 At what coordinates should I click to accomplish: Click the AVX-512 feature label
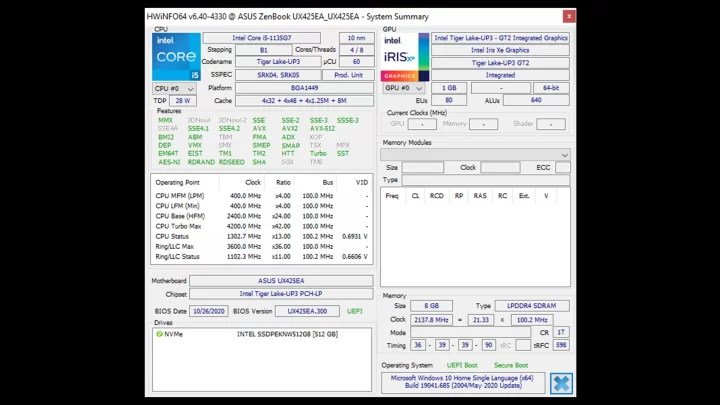322,128
